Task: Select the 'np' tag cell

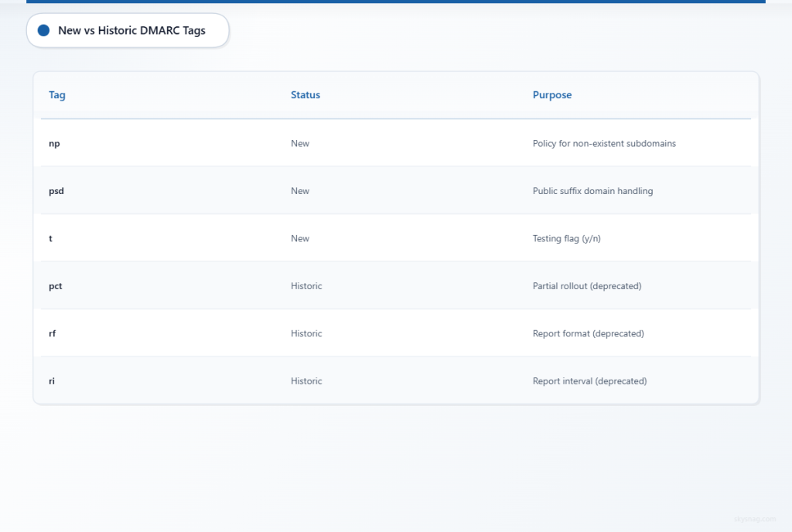Action: coord(54,143)
